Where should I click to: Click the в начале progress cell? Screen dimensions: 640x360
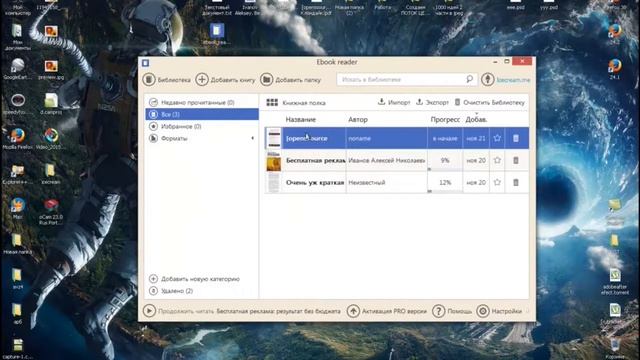[445, 138]
